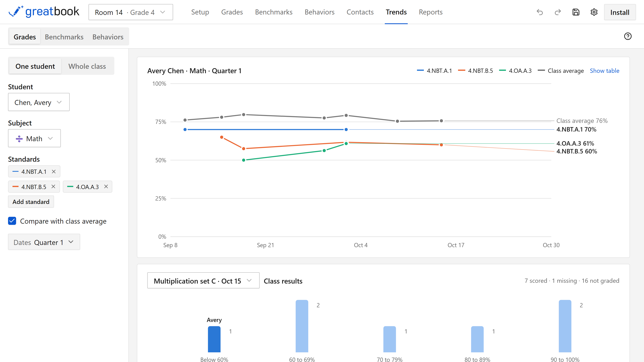The width and height of the screenshot is (644, 362).
Task: Click the 4.OA.A.3 61% end label
Action: pos(575,143)
